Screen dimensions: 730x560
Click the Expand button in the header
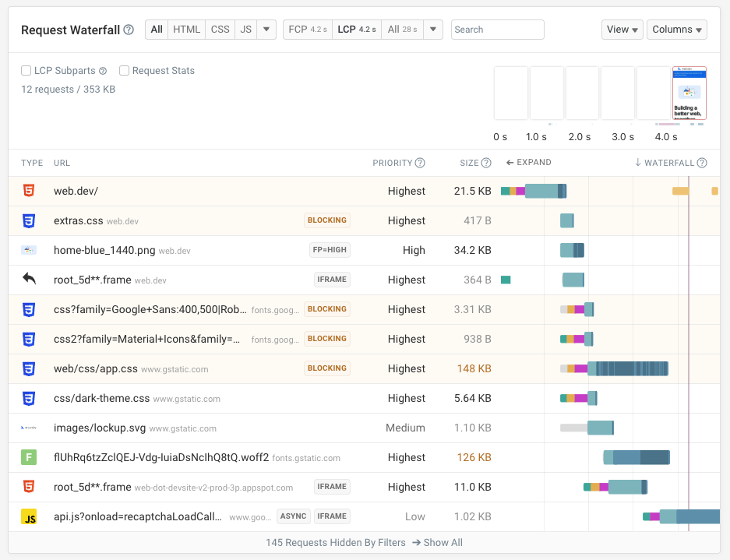pyautogui.click(x=528, y=163)
